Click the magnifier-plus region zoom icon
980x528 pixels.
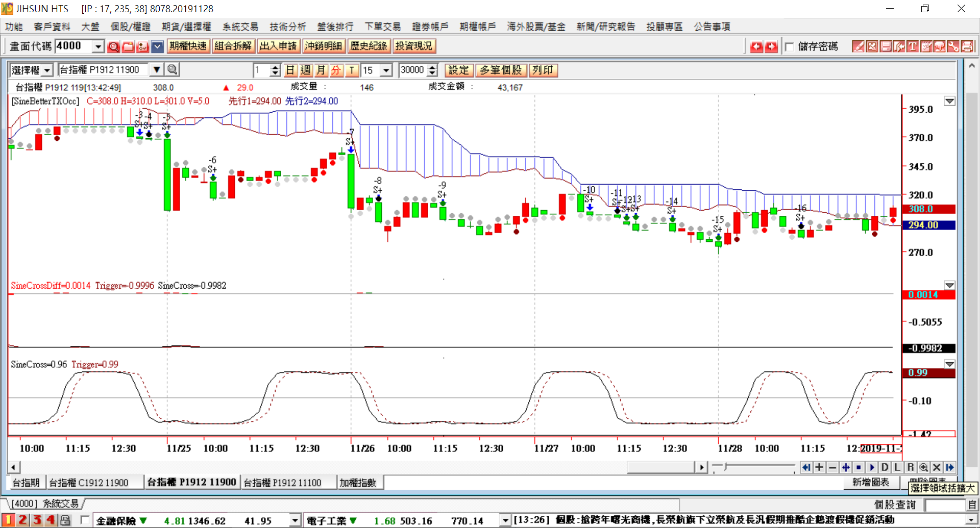coord(923,467)
